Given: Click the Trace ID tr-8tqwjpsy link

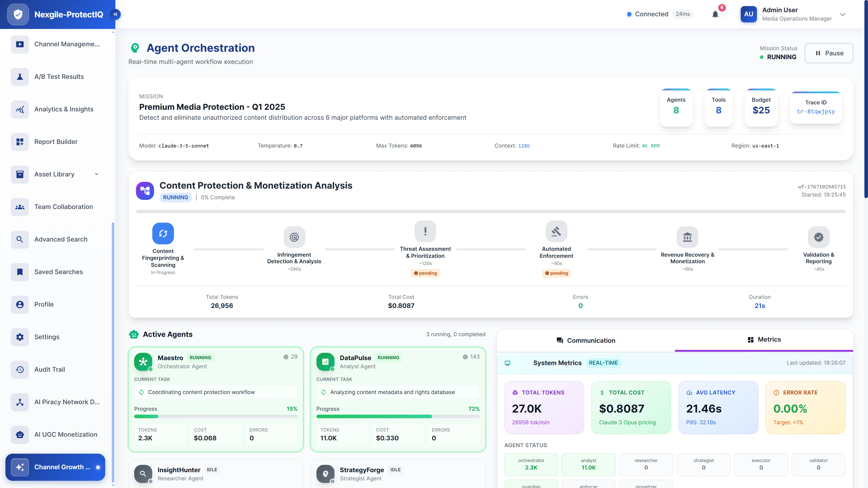Looking at the screenshot, I should click(x=816, y=111).
